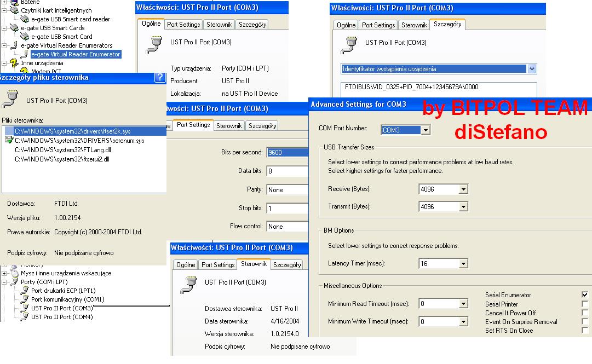Switch to Sterownik tab in top-right properties window
The width and height of the screenshot is (592, 364).
(x=414, y=25)
